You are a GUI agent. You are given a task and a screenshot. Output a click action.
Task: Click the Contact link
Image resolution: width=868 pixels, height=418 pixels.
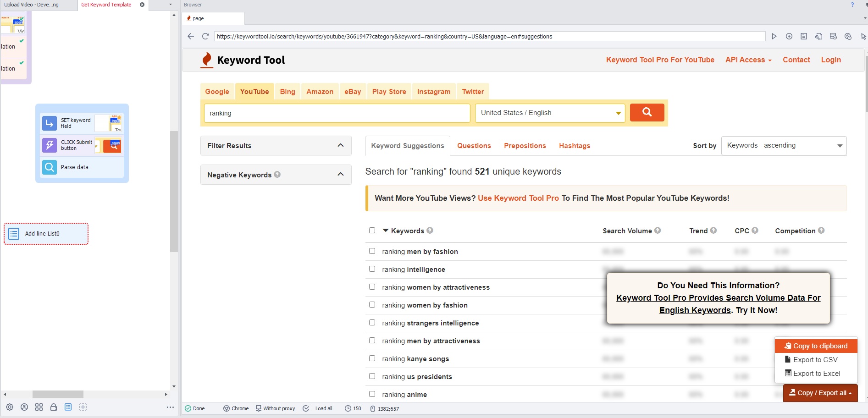pyautogui.click(x=796, y=60)
